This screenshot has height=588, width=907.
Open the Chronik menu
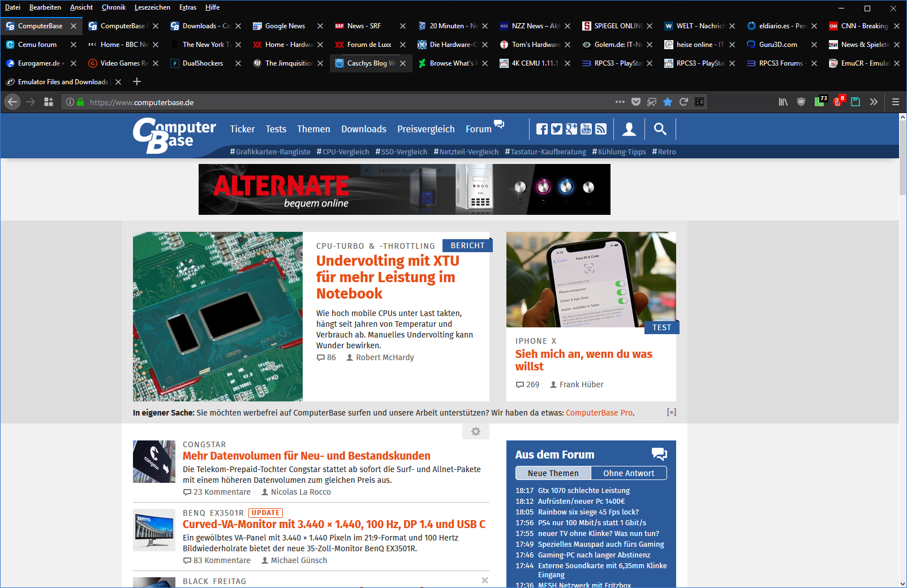114,7
